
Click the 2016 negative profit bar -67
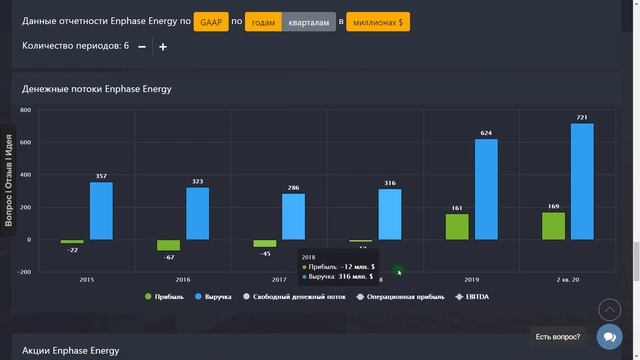click(x=169, y=245)
